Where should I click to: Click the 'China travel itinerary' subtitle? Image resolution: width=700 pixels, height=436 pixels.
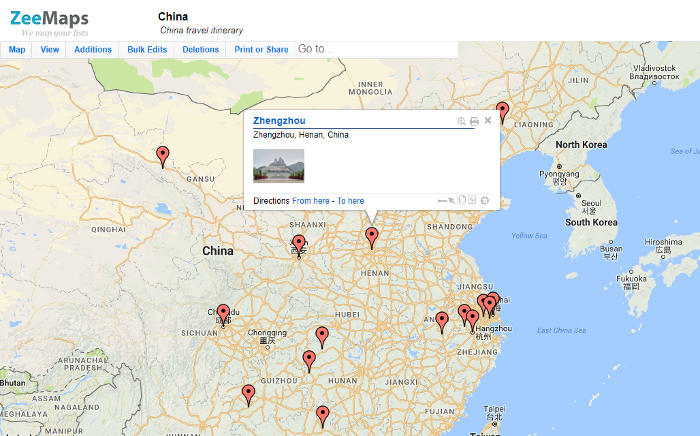click(x=201, y=30)
